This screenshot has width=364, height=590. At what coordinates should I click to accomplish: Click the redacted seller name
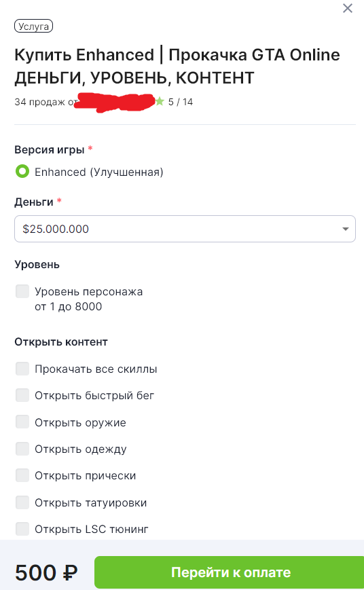coord(115,103)
